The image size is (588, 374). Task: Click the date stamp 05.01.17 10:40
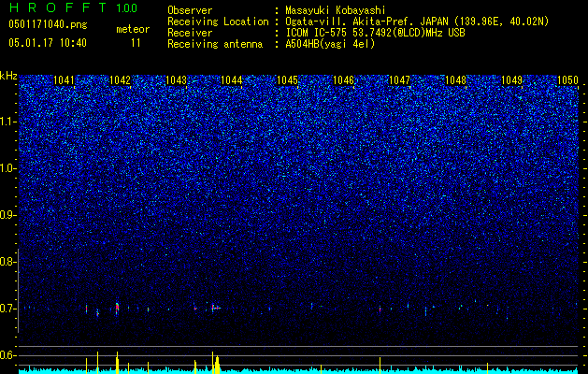click(48, 43)
